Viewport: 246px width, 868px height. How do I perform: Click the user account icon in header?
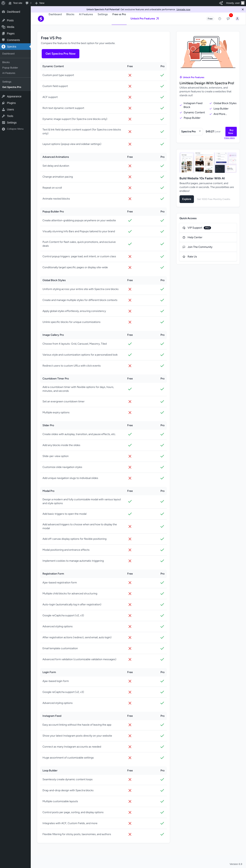tap(237, 19)
